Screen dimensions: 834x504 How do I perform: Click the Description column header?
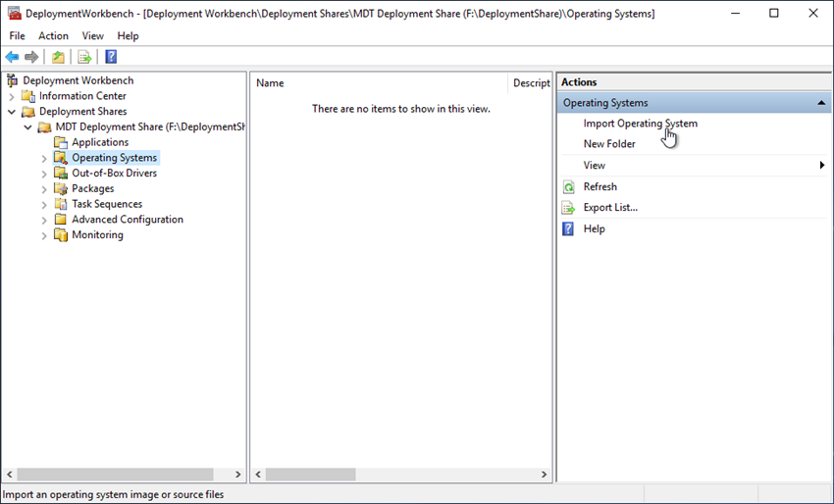pos(530,83)
